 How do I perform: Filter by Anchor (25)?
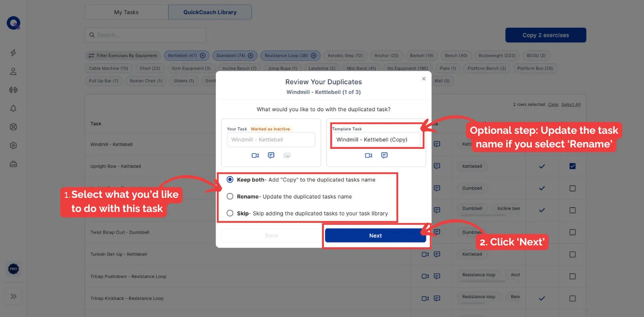click(387, 56)
